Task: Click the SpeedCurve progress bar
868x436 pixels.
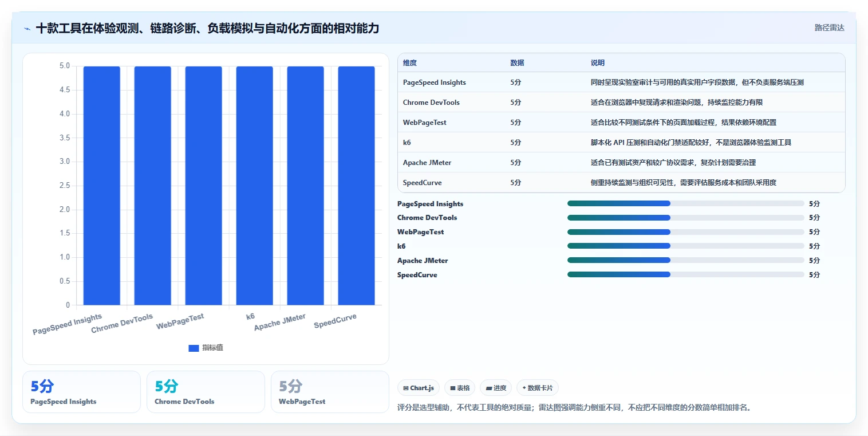Action: point(686,274)
